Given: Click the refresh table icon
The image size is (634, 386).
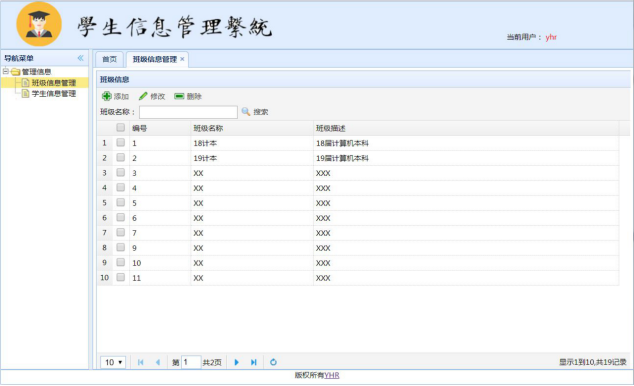Looking at the screenshot, I should 273,363.
